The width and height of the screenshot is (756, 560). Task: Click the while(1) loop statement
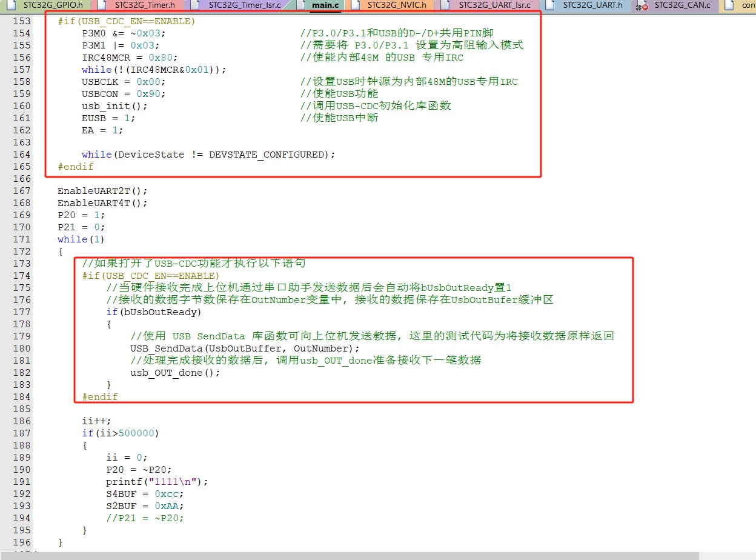[81, 239]
